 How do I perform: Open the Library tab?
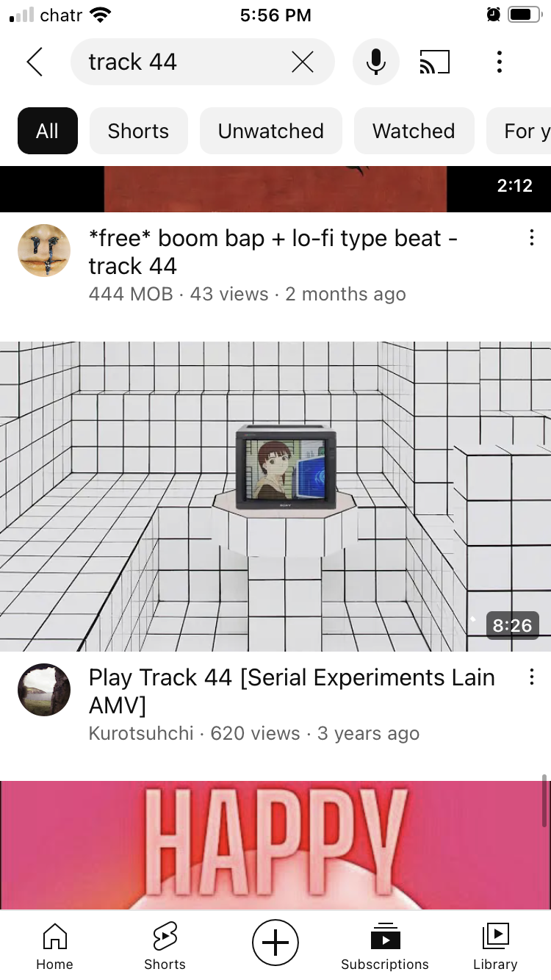coord(495,947)
